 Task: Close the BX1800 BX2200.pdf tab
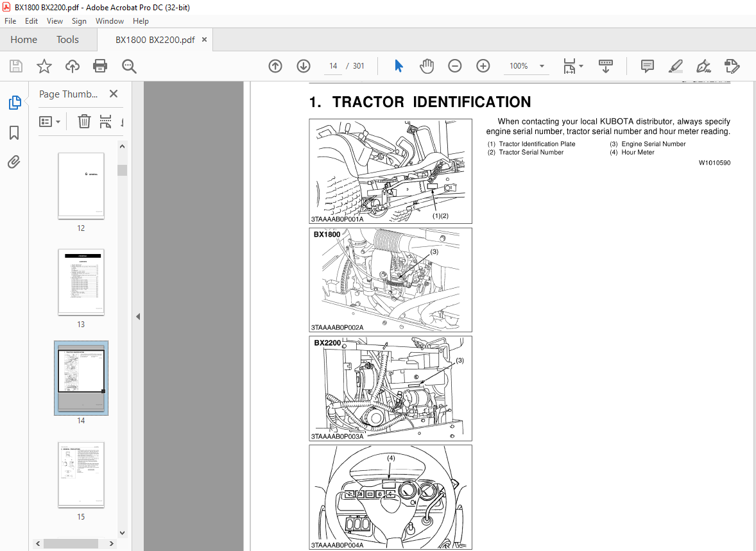click(205, 40)
